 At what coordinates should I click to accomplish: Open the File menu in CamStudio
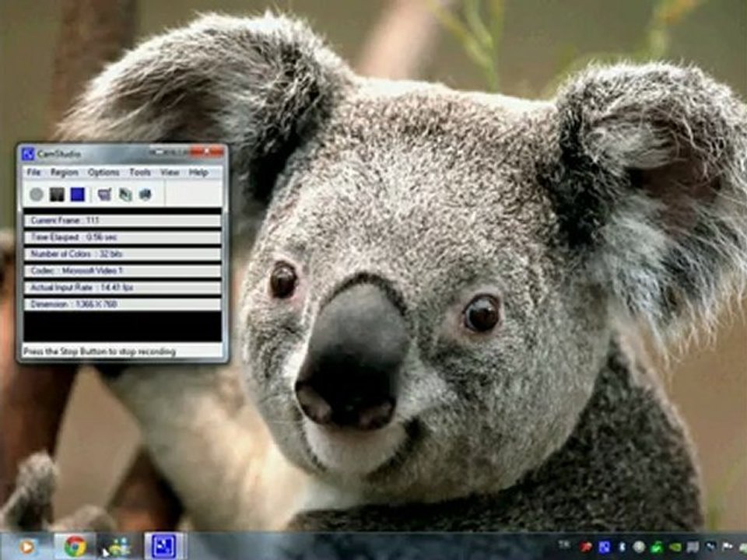(x=33, y=173)
